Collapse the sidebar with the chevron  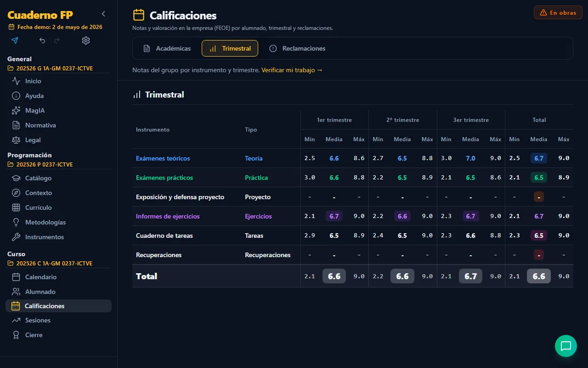(103, 14)
